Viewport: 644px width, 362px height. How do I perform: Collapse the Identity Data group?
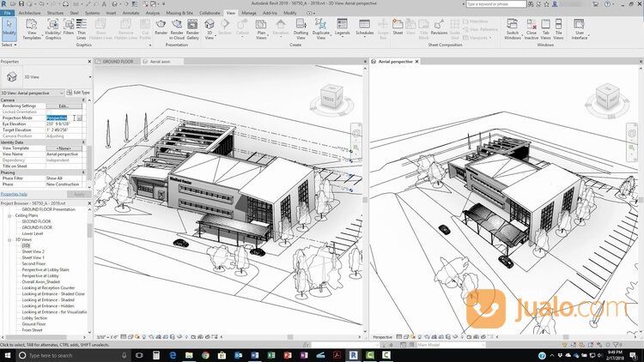(83, 142)
